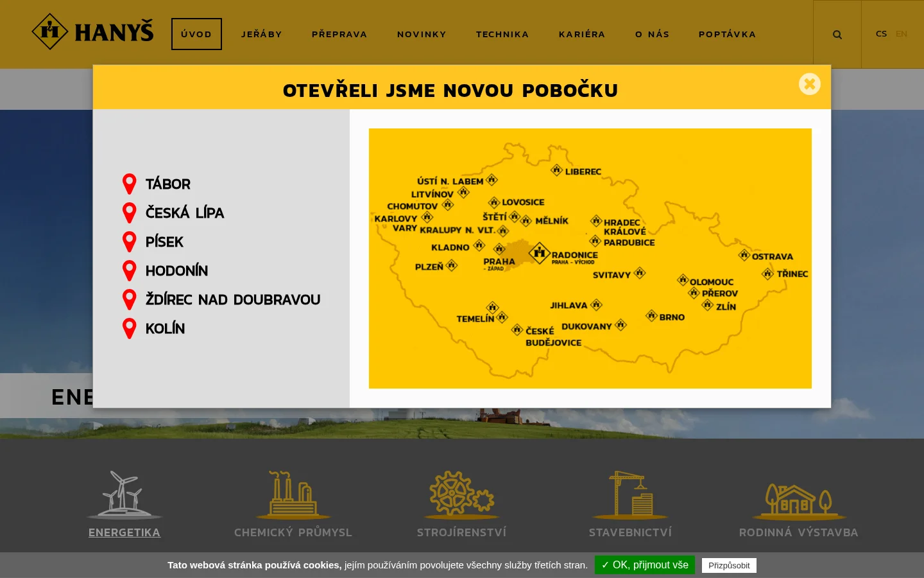This screenshot has height=578, width=924.
Task: Click the Liberec marker on the map
Action: [x=557, y=170]
